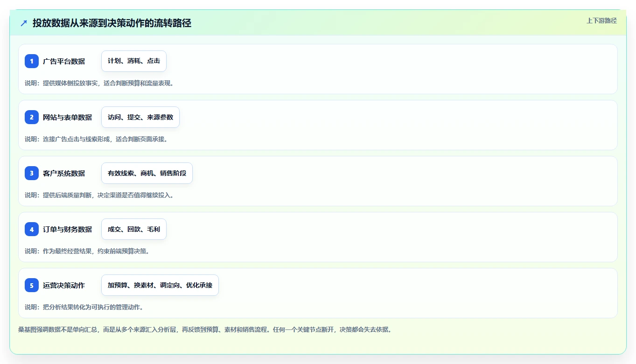Select the 客户系统数据 step title
Image resolution: width=636 pixels, height=364 pixels.
coord(64,173)
